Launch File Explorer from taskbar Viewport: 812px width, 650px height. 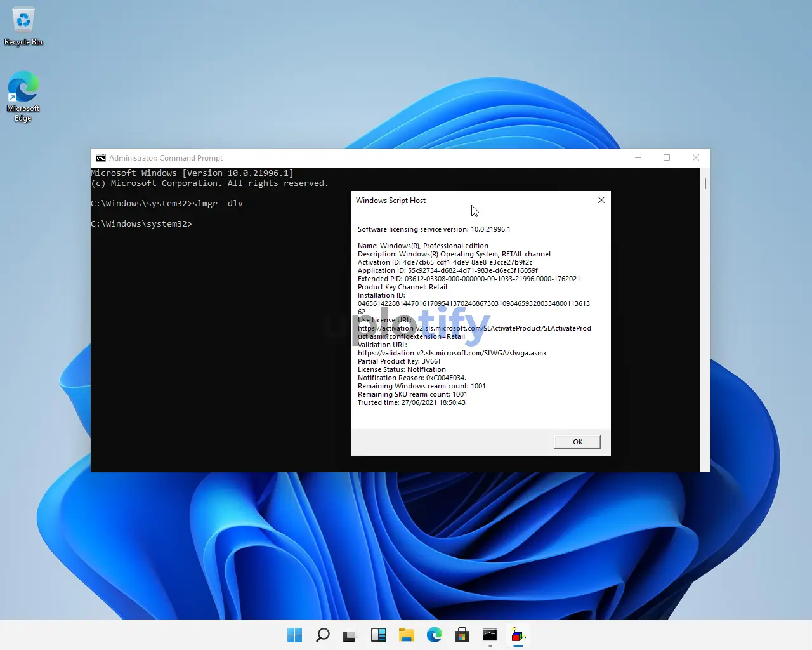(x=407, y=635)
